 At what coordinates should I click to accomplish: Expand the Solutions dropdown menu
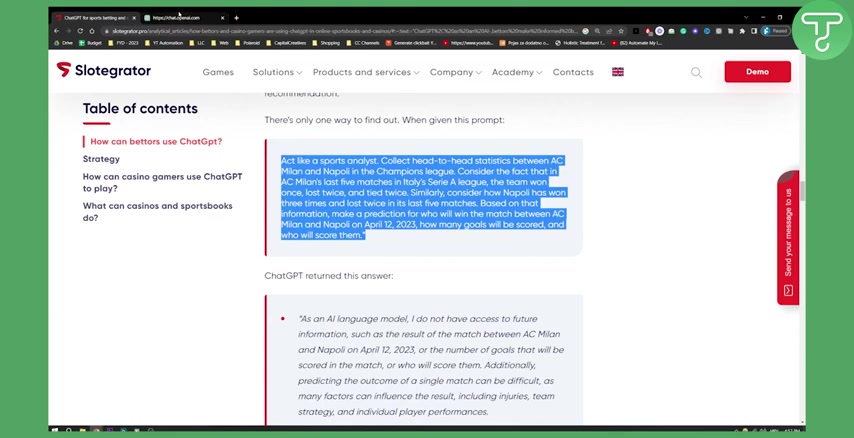coord(276,72)
